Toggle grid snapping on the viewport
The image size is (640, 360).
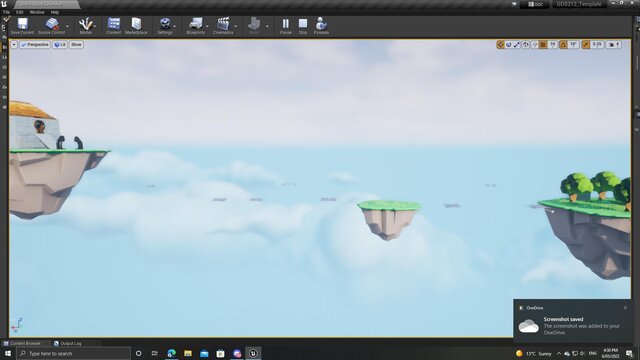click(543, 44)
